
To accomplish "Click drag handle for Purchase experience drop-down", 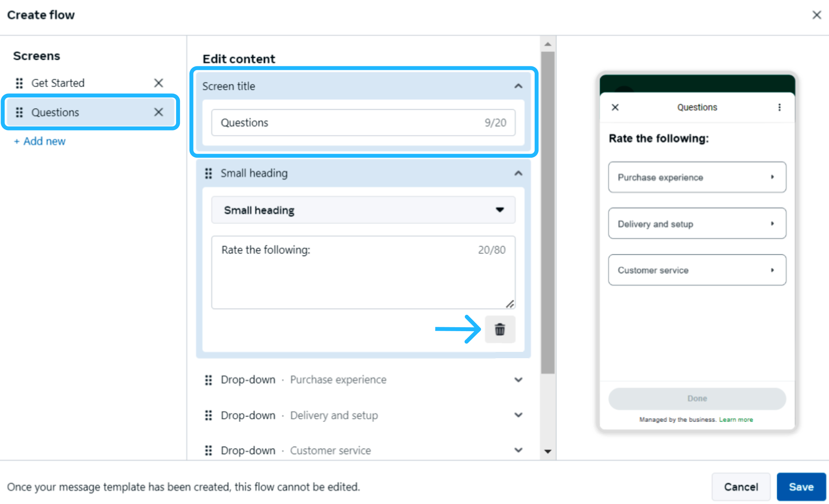I will tap(208, 380).
